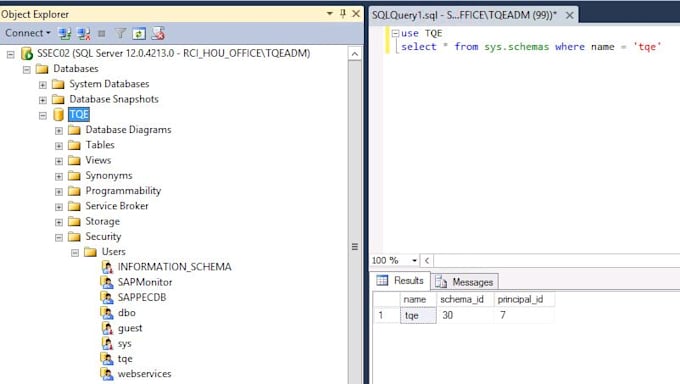Toggle auto-hide pin on Object Explorer
The image size is (680, 384).
click(343, 14)
